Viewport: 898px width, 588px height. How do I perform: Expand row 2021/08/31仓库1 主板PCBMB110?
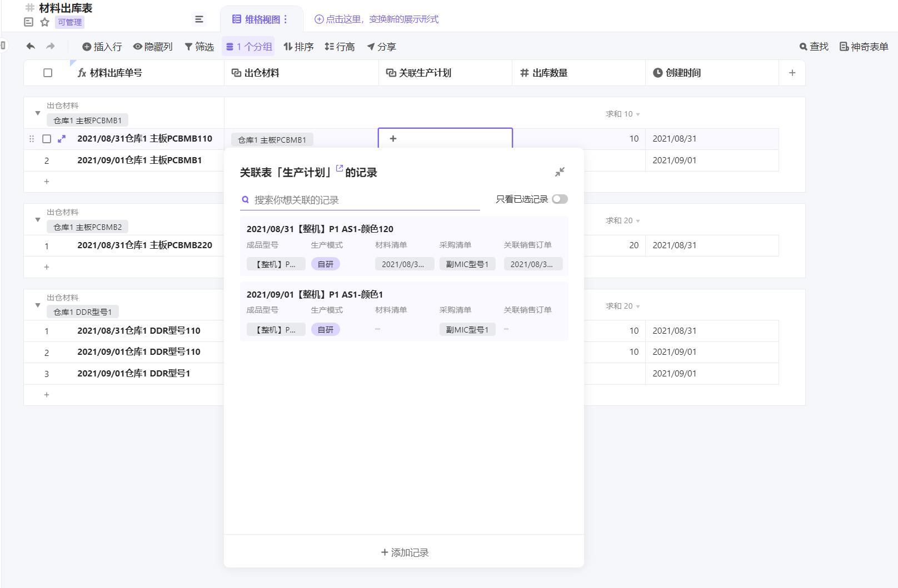click(x=62, y=139)
